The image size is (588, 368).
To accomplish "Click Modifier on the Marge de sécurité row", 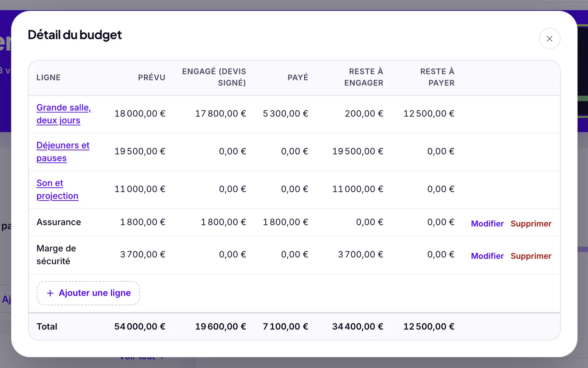I will click(487, 256).
